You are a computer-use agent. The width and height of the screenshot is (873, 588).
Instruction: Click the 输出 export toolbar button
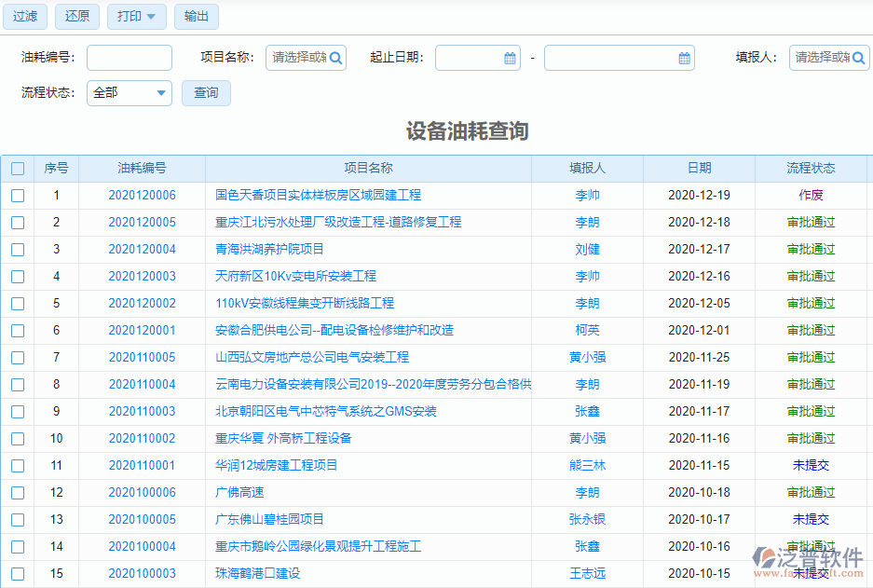(196, 16)
